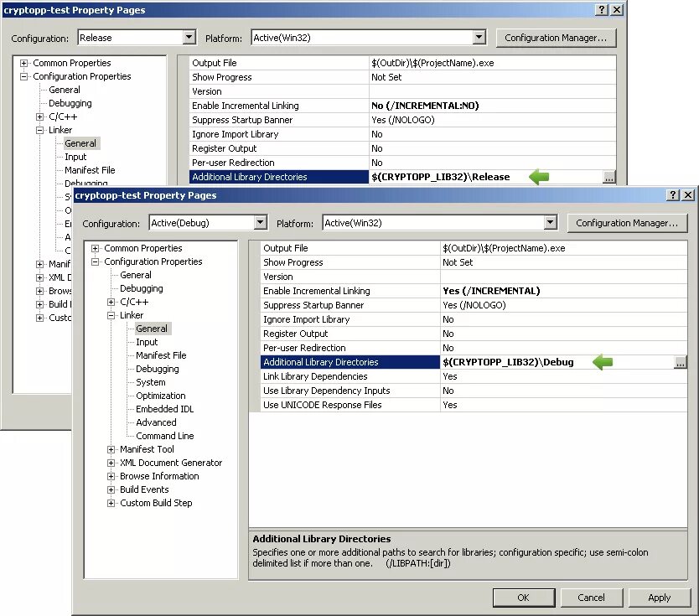Select Per-user Redirection row, front window

[x=474, y=348]
